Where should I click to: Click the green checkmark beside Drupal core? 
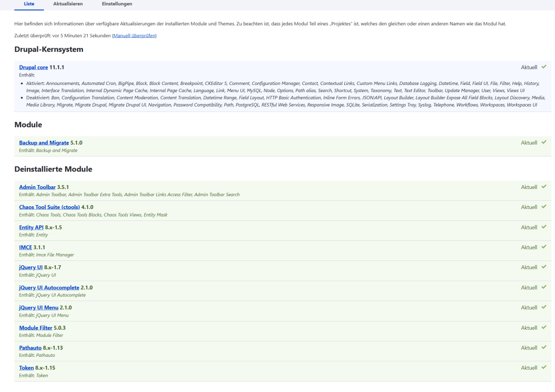(544, 67)
